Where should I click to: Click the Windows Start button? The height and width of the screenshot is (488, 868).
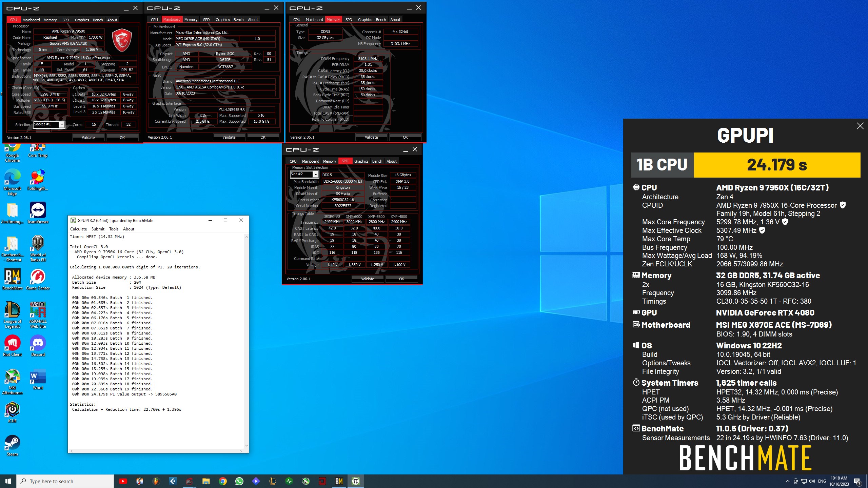click(8, 481)
